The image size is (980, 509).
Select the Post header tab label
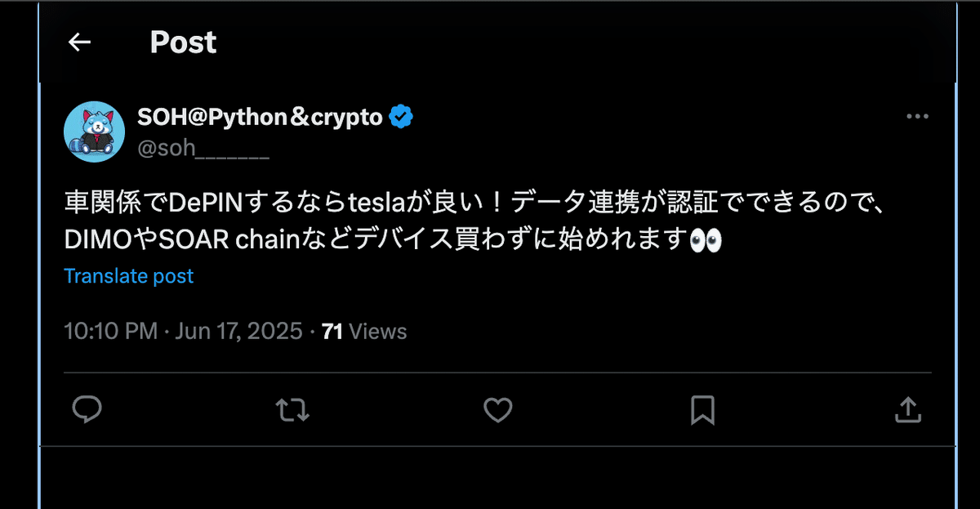(x=183, y=42)
